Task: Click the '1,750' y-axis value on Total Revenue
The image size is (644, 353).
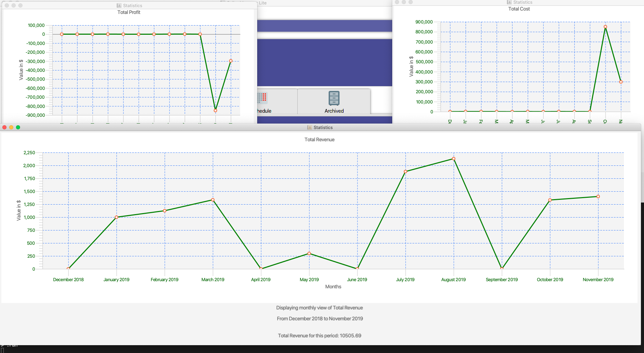Action: (30, 178)
